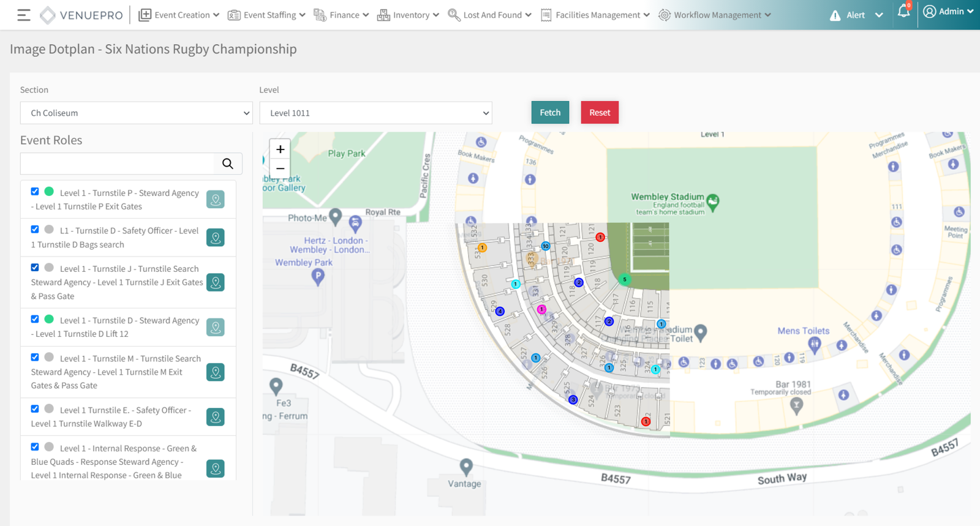The width and height of the screenshot is (980, 526).
Task: Open the Section dropdown showing Ch Coliseum
Action: click(137, 113)
